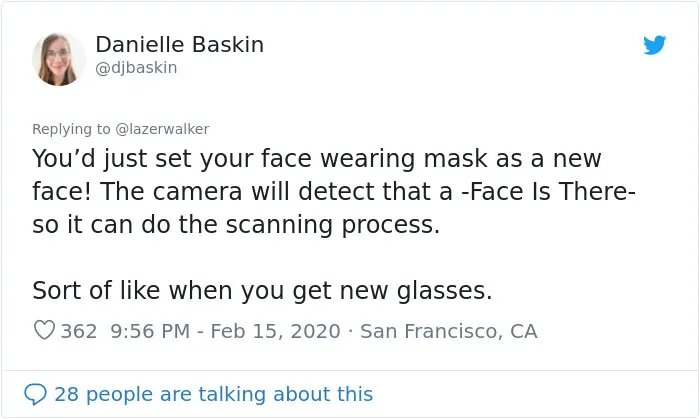Open the @djbaskin handle link

click(136, 68)
